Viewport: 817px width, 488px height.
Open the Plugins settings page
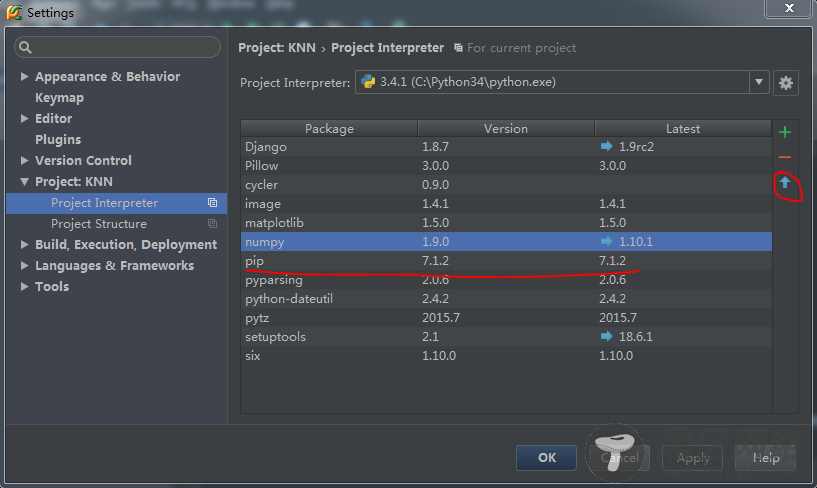(x=58, y=140)
